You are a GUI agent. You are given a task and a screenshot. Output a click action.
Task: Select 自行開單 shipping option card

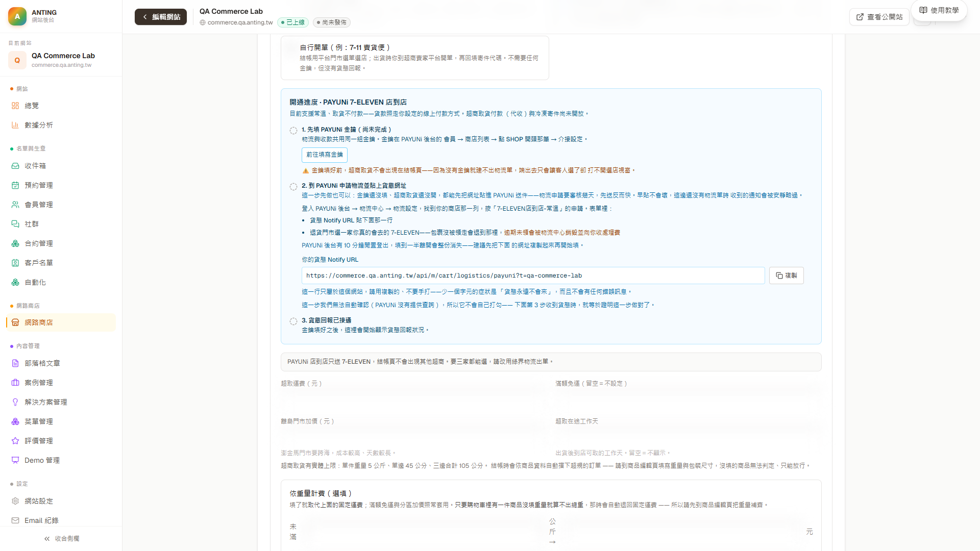tap(415, 58)
